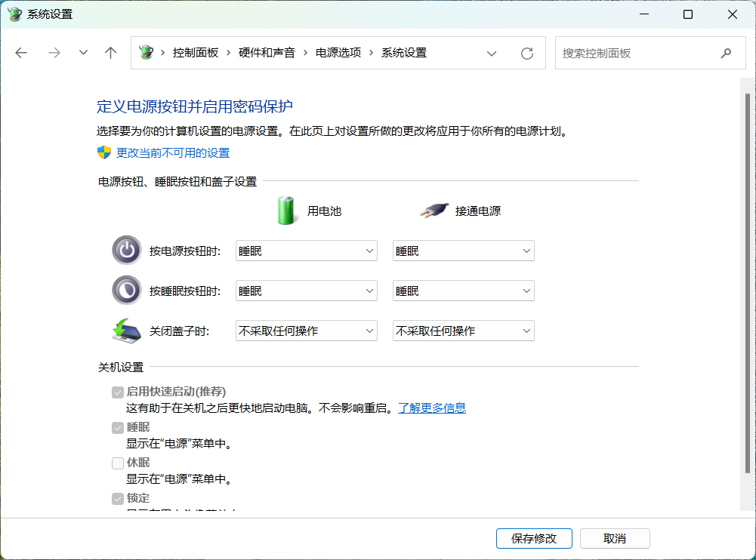Click the green battery icon

click(286, 210)
